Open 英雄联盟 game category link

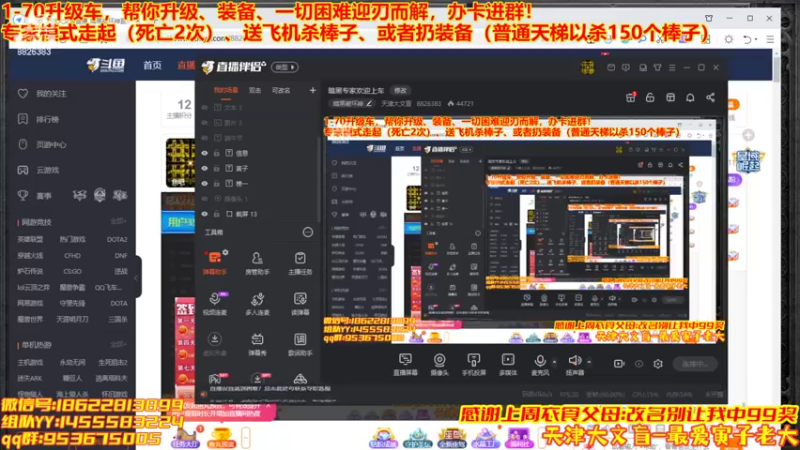[x=30, y=239]
